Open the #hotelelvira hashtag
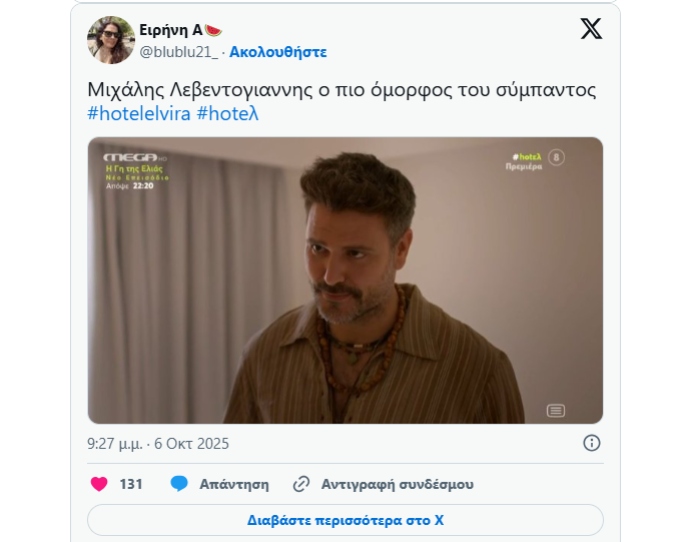The height and width of the screenshot is (542, 690). tap(139, 114)
